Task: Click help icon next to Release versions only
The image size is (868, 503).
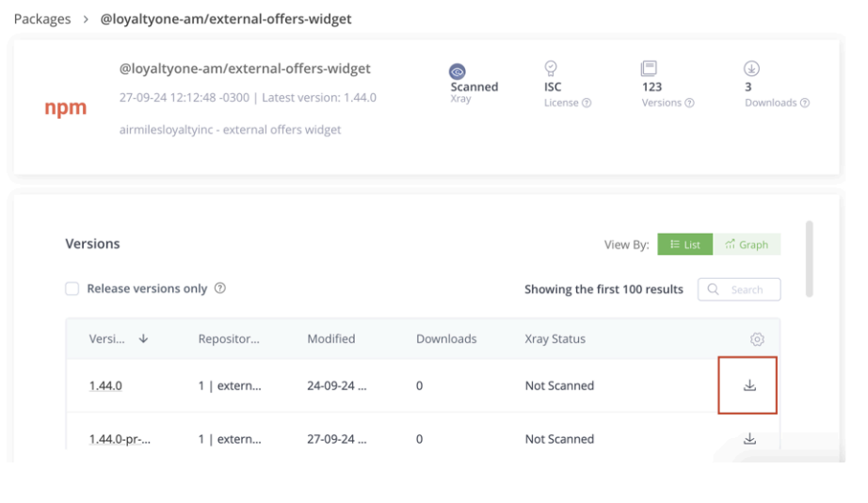Action: [220, 289]
